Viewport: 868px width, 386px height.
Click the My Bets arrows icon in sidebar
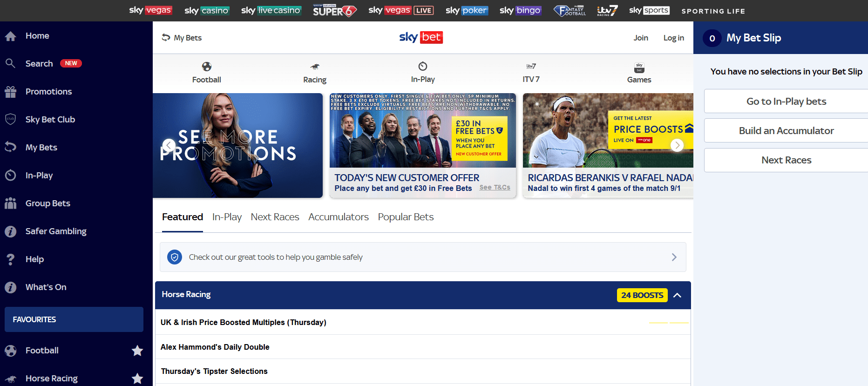(x=10, y=147)
